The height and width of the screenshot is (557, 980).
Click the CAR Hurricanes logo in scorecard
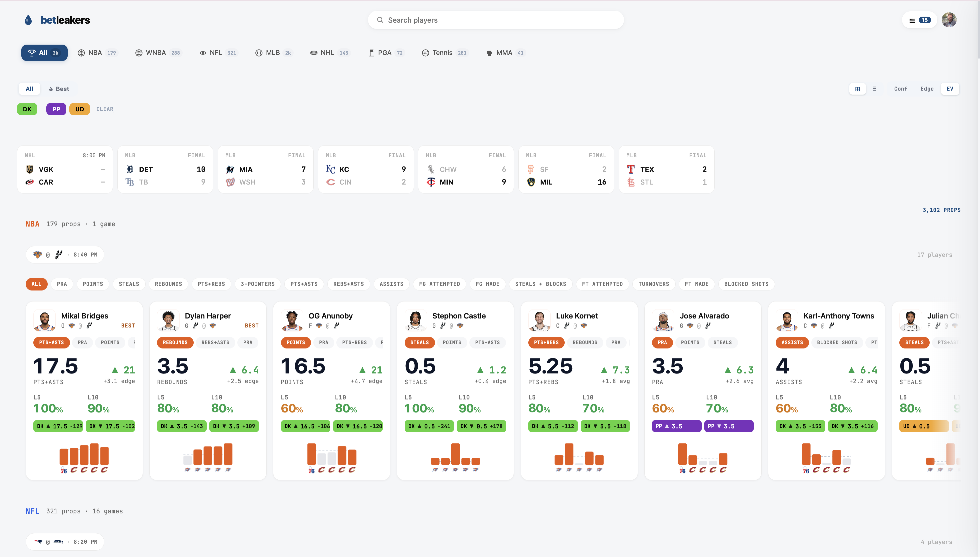29,182
